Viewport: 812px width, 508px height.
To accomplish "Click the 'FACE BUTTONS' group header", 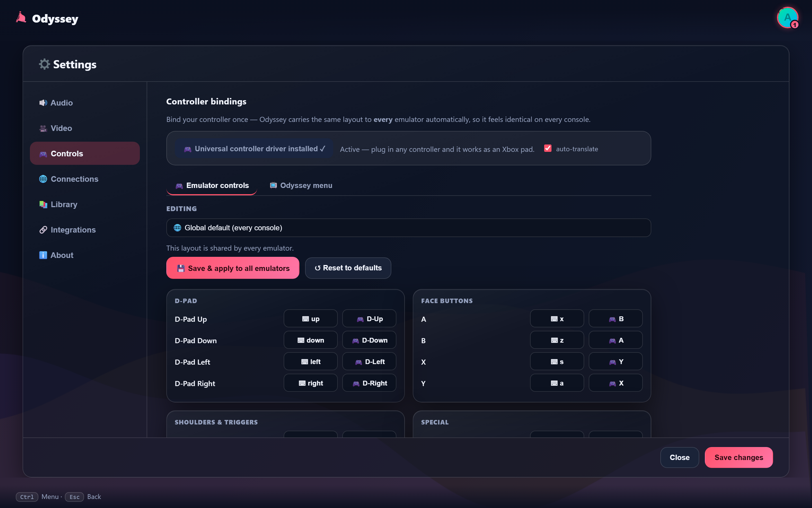I will pos(447,301).
